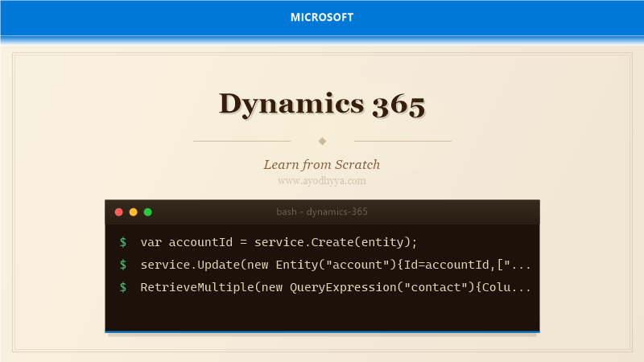Image resolution: width=644 pixels, height=362 pixels.
Task: Open the www.ayodhyya.com link
Action: pyautogui.click(x=322, y=180)
